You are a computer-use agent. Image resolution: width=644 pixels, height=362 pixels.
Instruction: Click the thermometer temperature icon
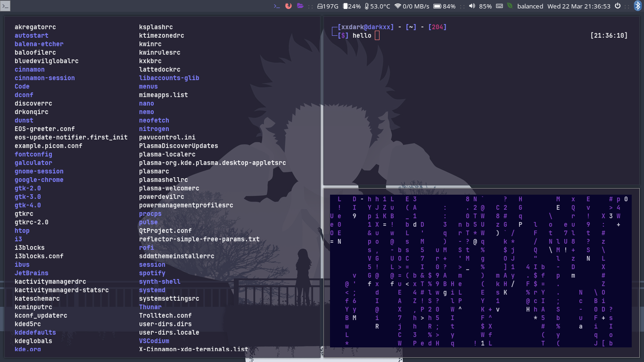367,6
